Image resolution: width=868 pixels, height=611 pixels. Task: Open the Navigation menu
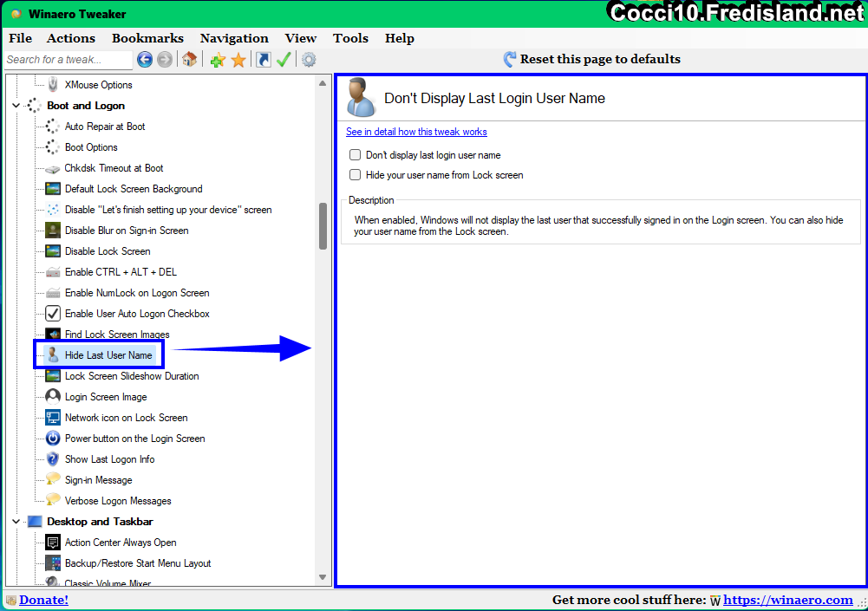click(x=234, y=38)
